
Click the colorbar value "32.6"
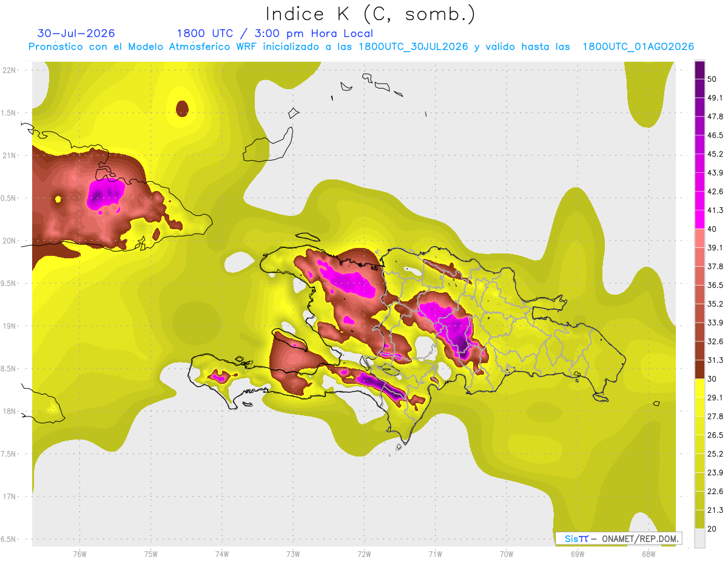click(x=715, y=341)
